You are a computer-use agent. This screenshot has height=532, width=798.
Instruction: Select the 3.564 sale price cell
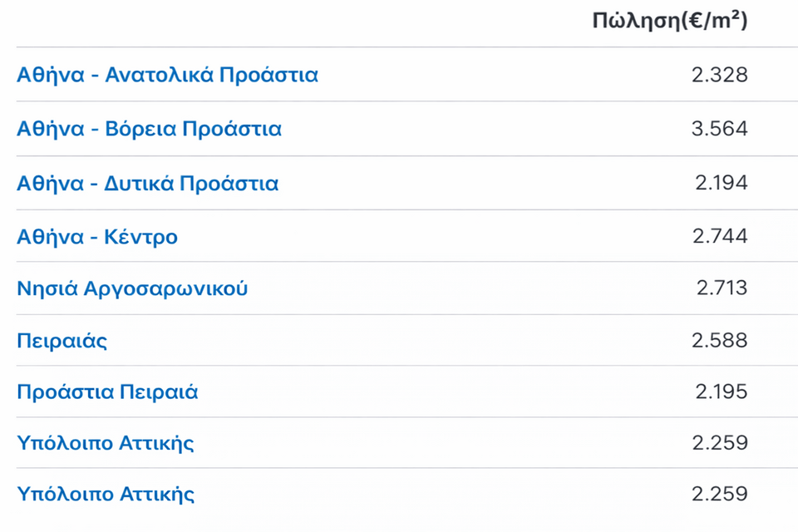tap(719, 129)
